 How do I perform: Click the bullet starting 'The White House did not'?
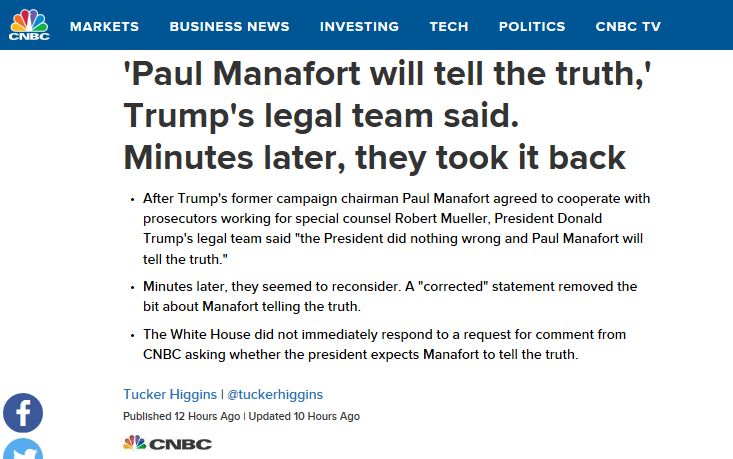pyautogui.click(x=384, y=344)
